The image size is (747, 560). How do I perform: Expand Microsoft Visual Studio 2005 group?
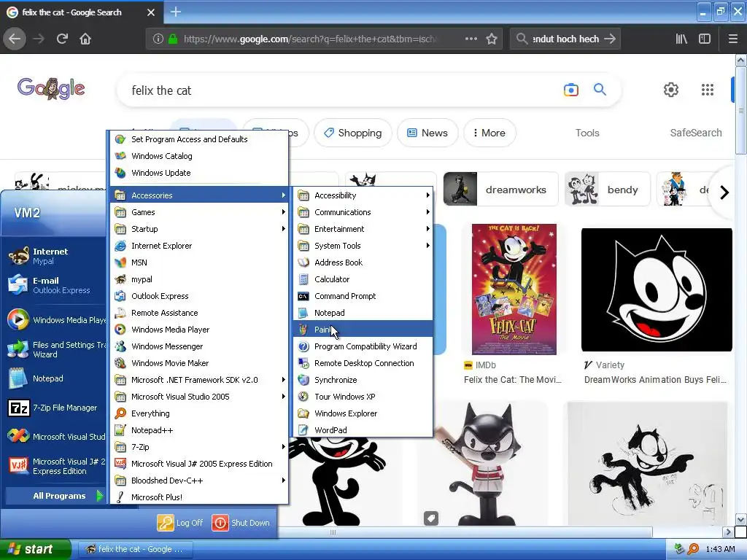click(x=199, y=397)
